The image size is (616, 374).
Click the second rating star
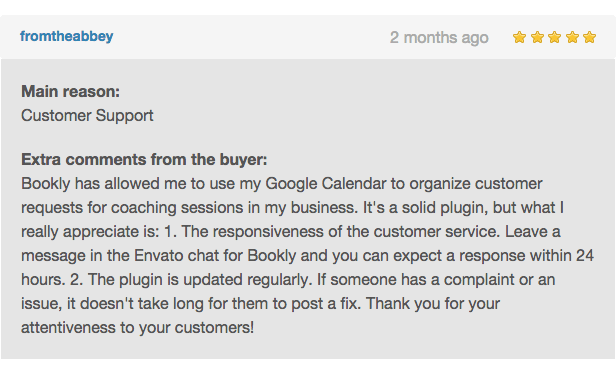click(x=537, y=37)
